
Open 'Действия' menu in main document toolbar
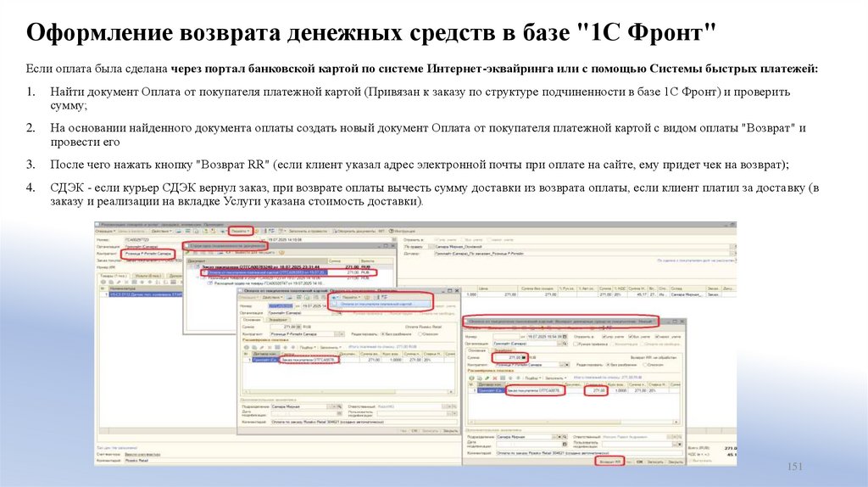[x=161, y=231]
